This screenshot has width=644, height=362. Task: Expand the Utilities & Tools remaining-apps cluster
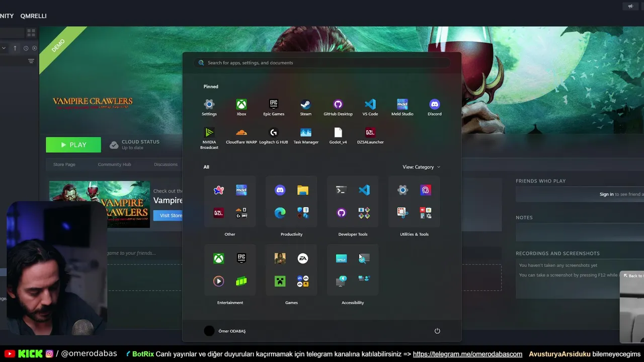[425, 213]
